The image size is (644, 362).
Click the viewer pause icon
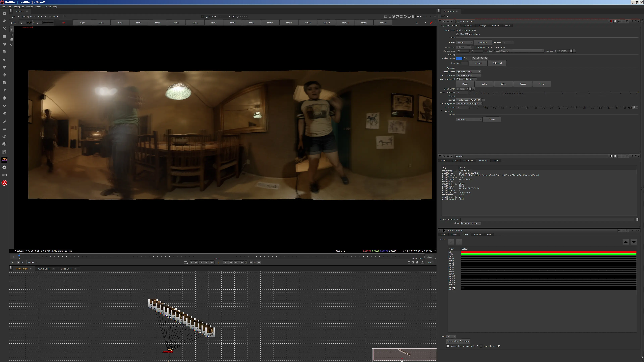coord(413,17)
